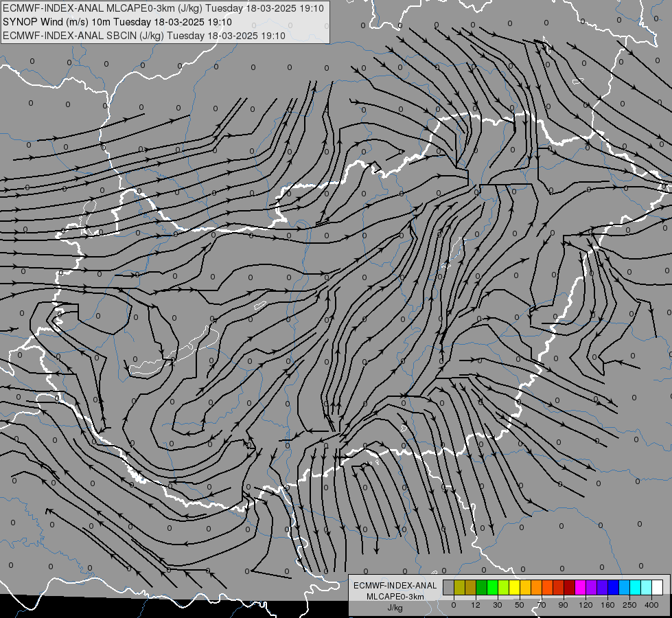Click the MLCAPE0-3km title line in header
Viewport: 672px width, 618px height.
163,8
